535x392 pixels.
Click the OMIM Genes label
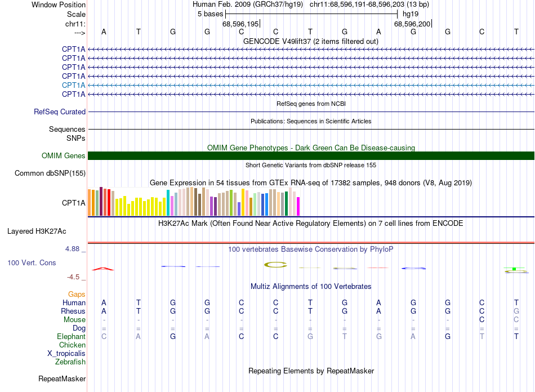tap(63, 156)
